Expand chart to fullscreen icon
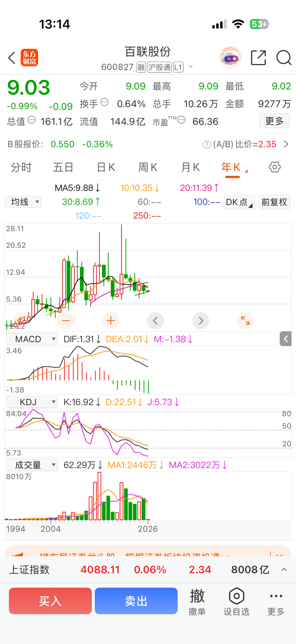296x644 pixels. click(x=245, y=320)
